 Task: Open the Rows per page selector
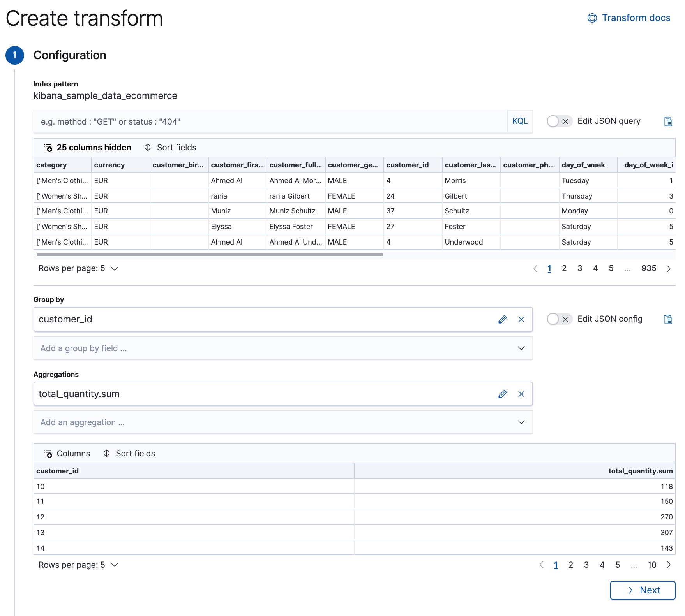[78, 268]
